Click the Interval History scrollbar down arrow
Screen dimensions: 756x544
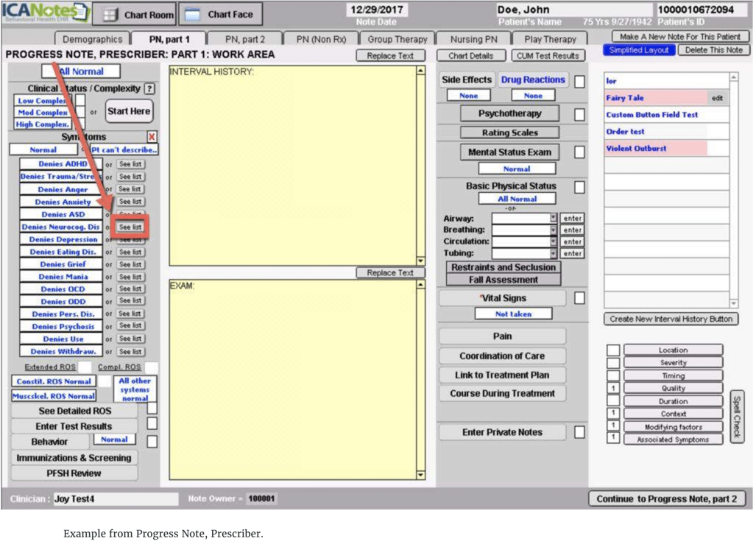click(420, 261)
